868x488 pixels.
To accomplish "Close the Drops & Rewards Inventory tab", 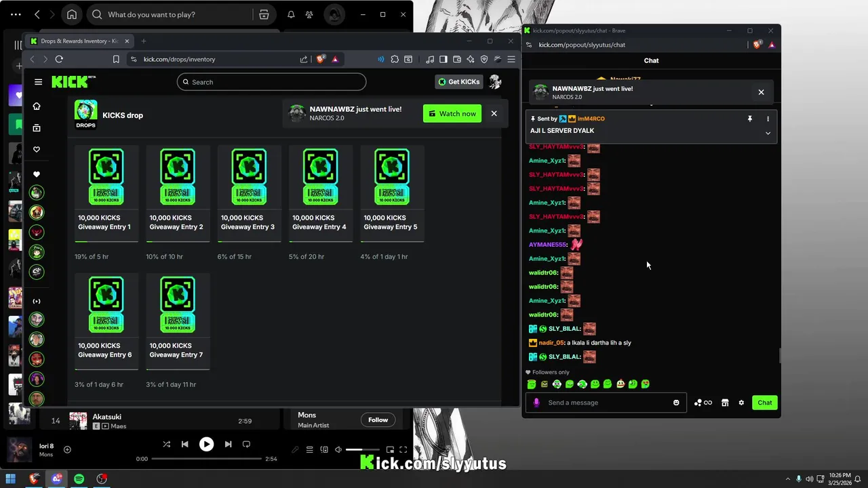I will click(x=127, y=41).
